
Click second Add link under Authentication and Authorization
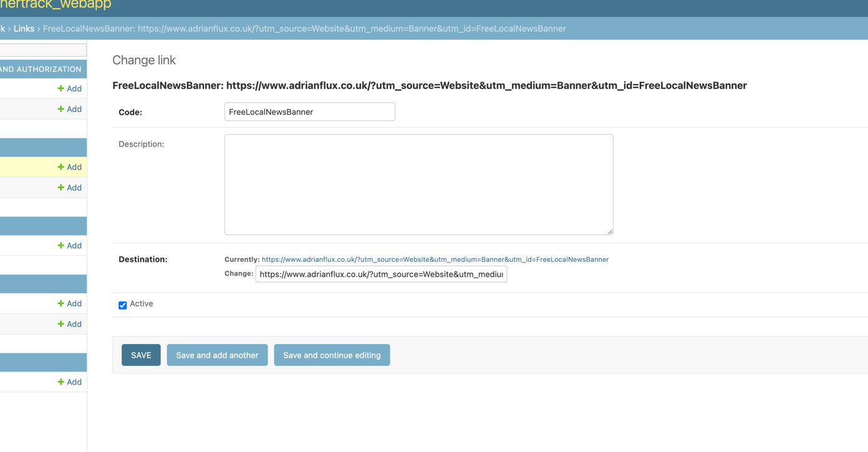(x=69, y=109)
